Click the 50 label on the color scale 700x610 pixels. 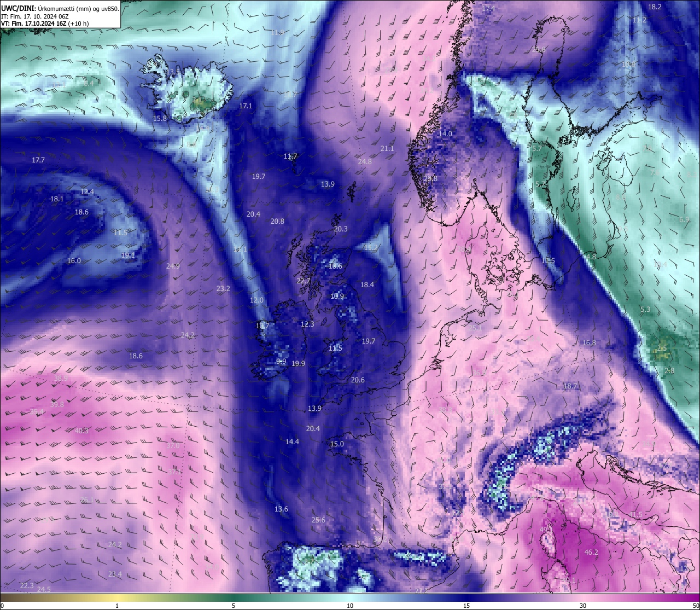point(696,606)
